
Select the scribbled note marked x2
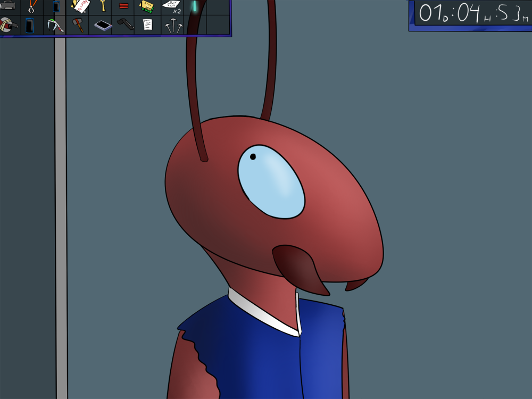point(171,6)
